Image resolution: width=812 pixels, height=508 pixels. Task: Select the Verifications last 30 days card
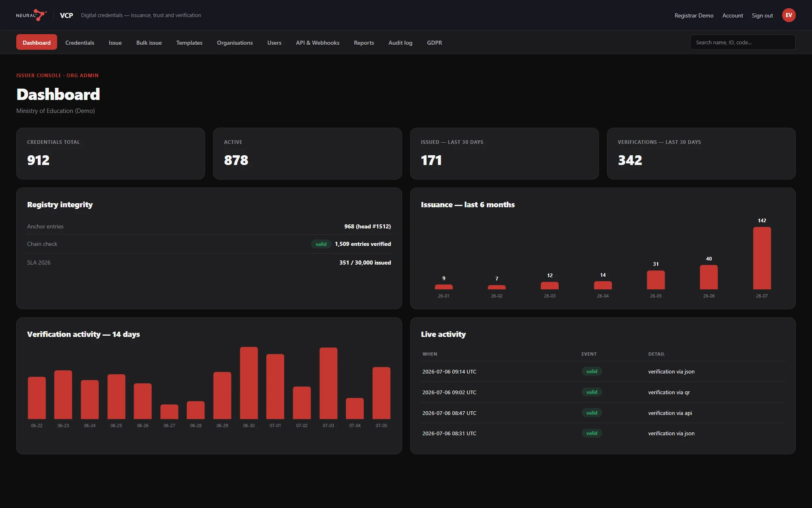(701, 154)
